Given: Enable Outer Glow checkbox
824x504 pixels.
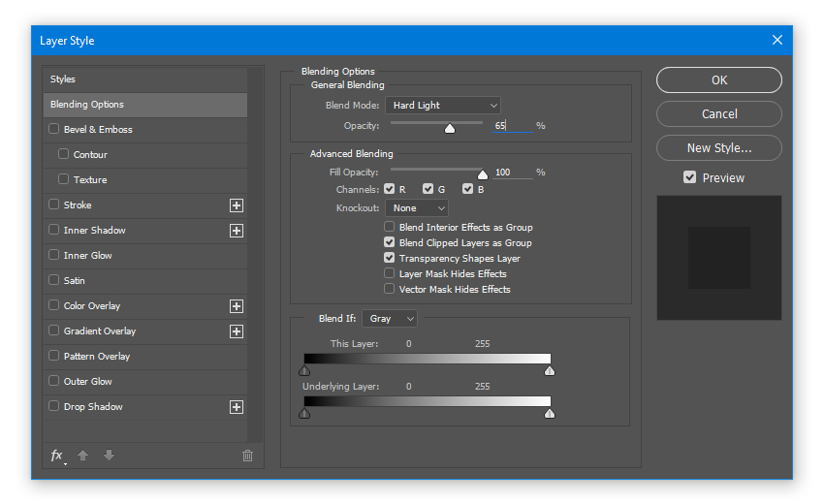Looking at the screenshot, I should [54, 381].
